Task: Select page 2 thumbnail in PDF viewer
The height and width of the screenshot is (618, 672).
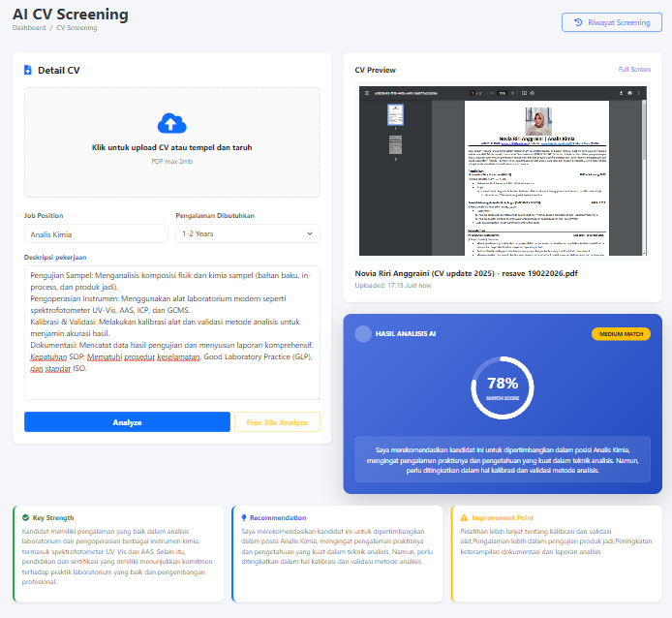Action: coord(395,144)
